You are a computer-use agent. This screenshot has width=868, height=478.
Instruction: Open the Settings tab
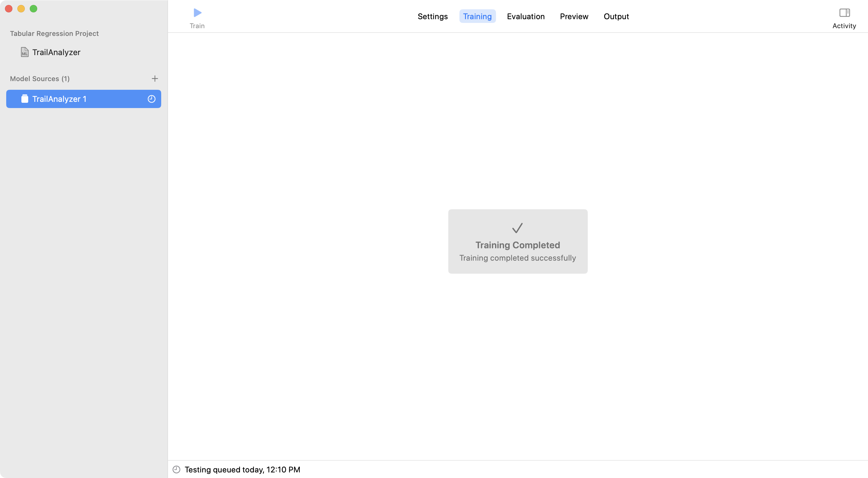pos(432,16)
